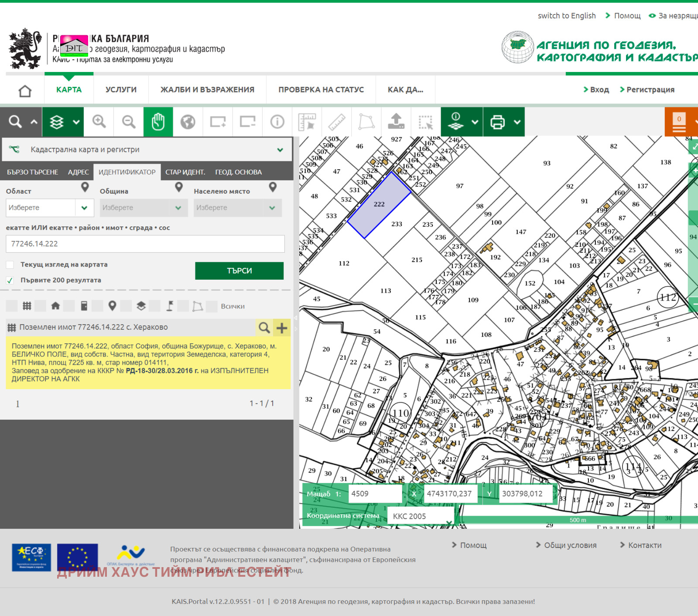Viewport: 698px width, 616px height.
Task: Select the pan hand tool
Action: click(x=158, y=122)
